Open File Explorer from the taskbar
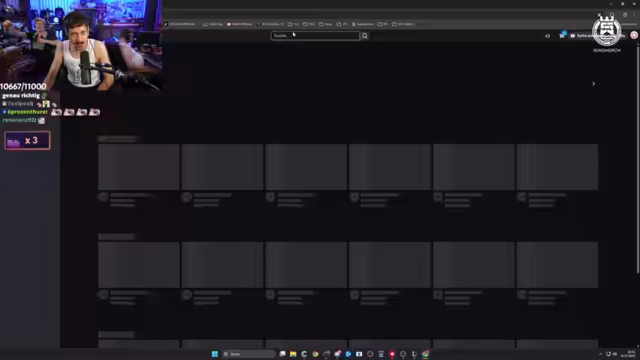640x360 pixels. [x=293, y=354]
